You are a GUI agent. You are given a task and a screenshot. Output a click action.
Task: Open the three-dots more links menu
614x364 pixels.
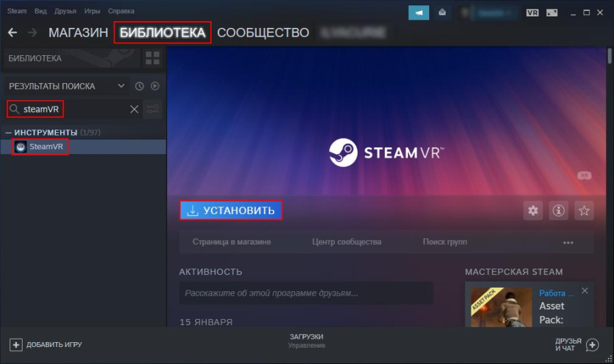pyautogui.click(x=568, y=242)
